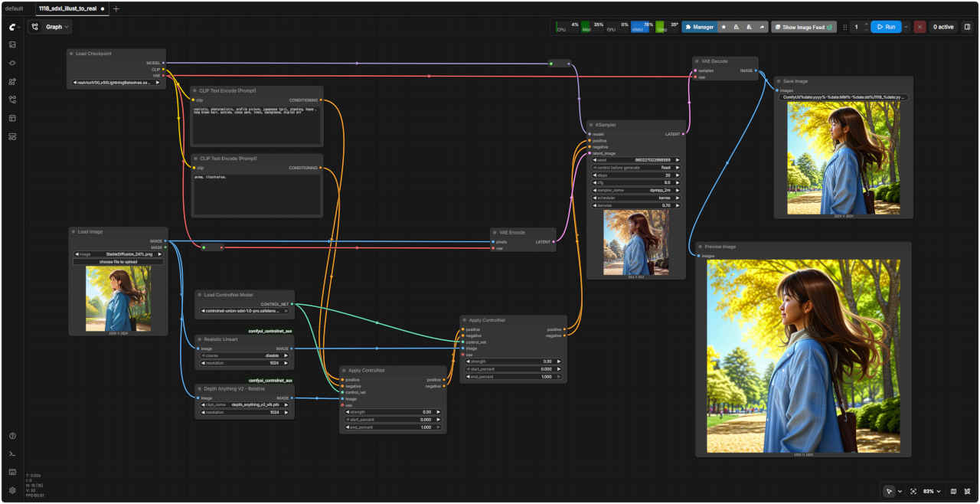Click the red cancel run button
This screenshot has width=980, height=504.
920,27
